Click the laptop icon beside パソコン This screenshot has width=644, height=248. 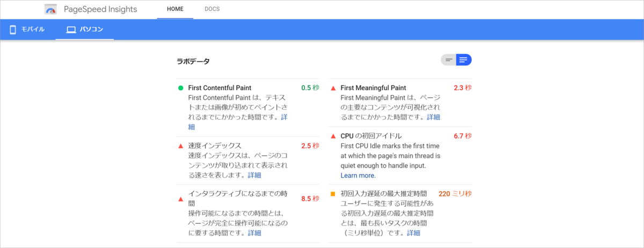click(70, 30)
